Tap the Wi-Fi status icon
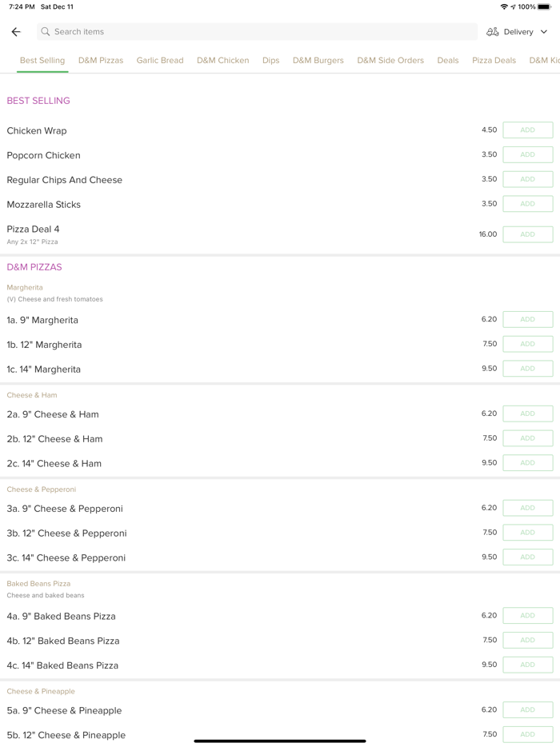The height and width of the screenshot is (747, 560). 503,6
